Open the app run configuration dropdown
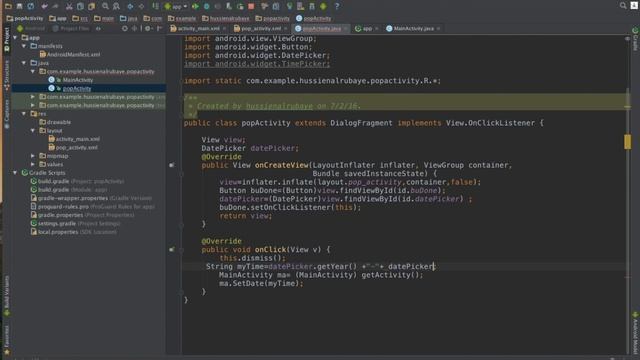640x360 pixels. click(176, 6)
